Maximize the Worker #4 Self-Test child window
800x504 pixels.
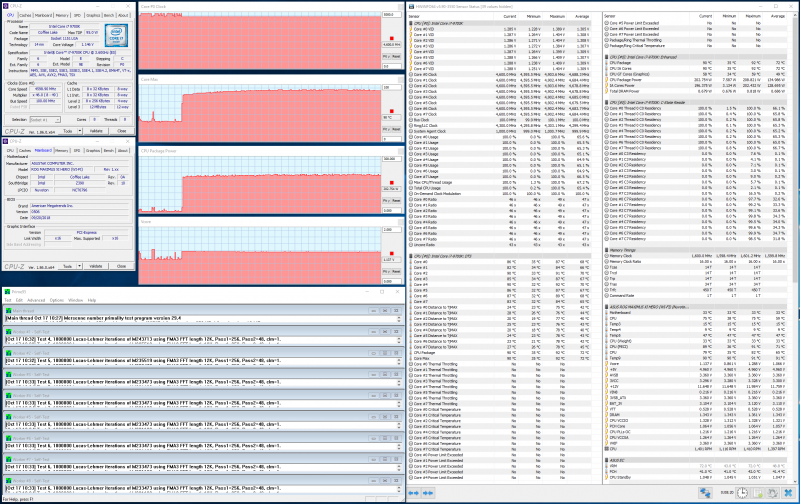tap(385, 395)
